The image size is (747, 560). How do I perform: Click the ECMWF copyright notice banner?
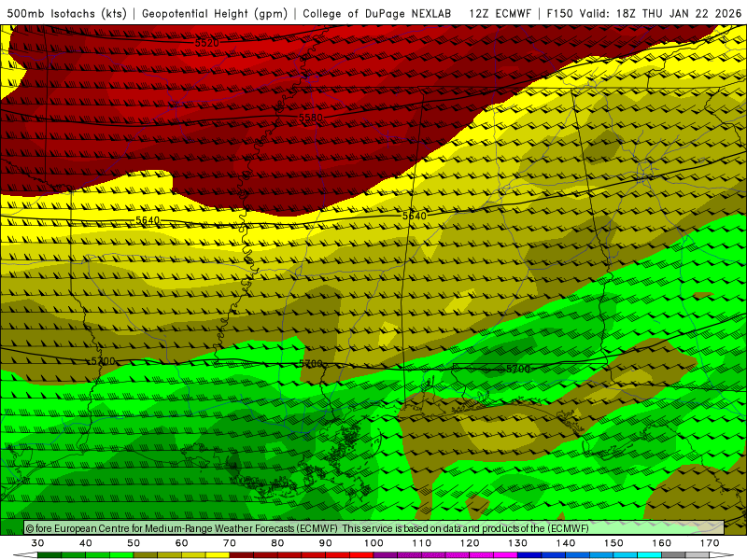374,528
